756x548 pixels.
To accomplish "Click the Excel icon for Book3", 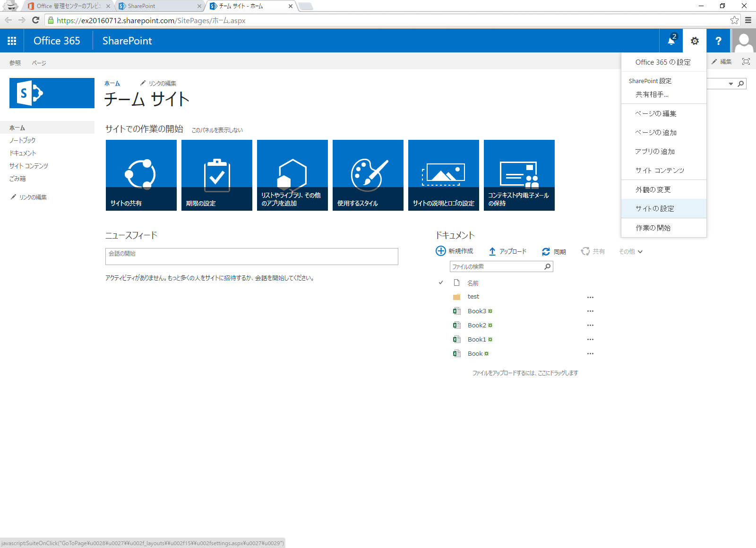I will coord(456,311).
